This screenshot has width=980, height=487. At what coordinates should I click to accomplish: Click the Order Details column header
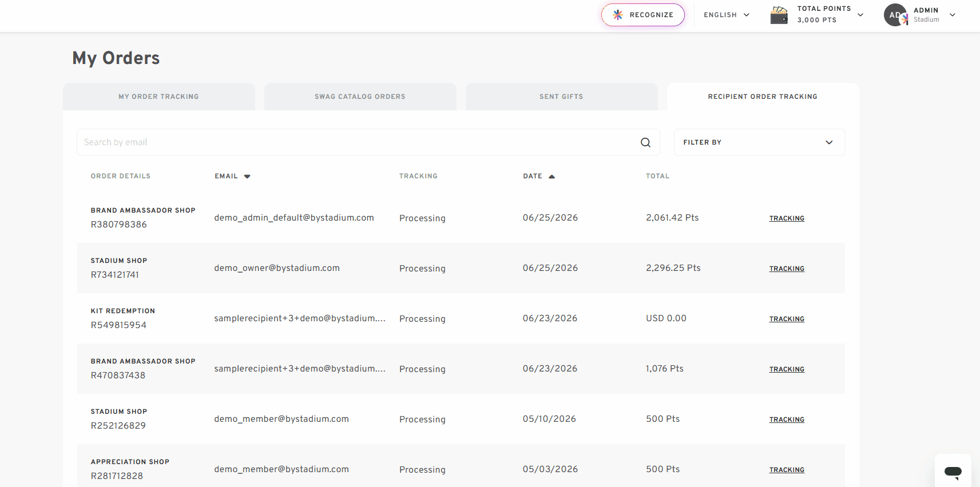click(x=121, y=176)
